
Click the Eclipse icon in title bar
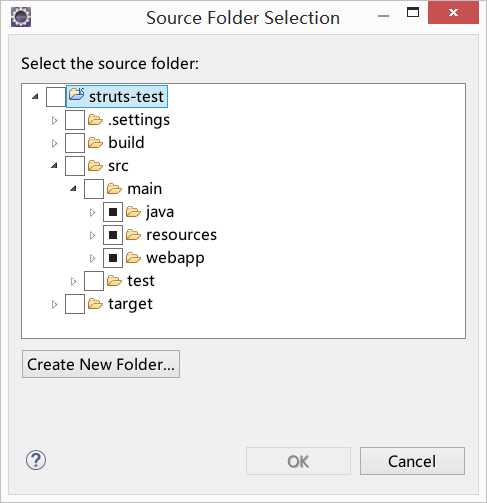[21, 17]
